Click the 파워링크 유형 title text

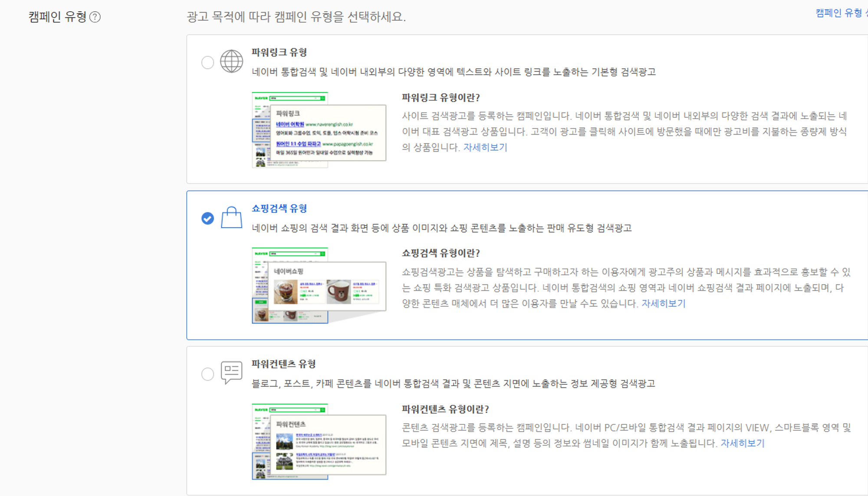(279, 52)
